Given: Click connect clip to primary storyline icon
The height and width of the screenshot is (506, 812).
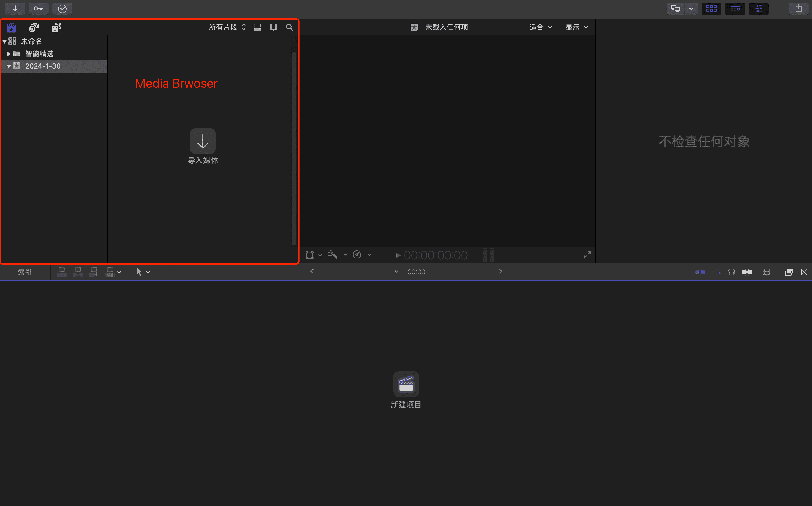Looking at the screenshot, I should tap(62, 272).
